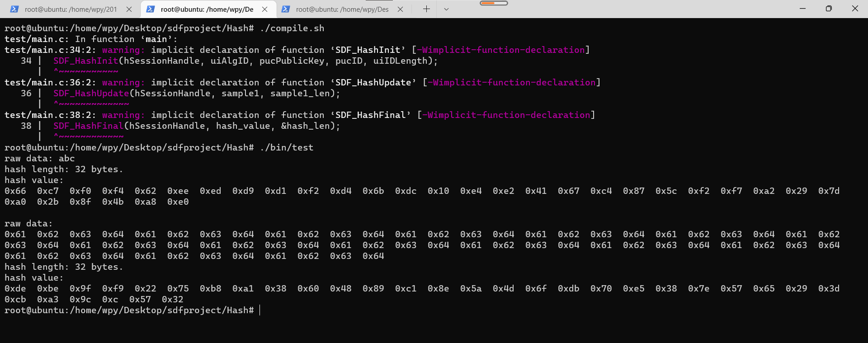
Task: Click the hash byte 0xd9
Action: click(243, 191)
